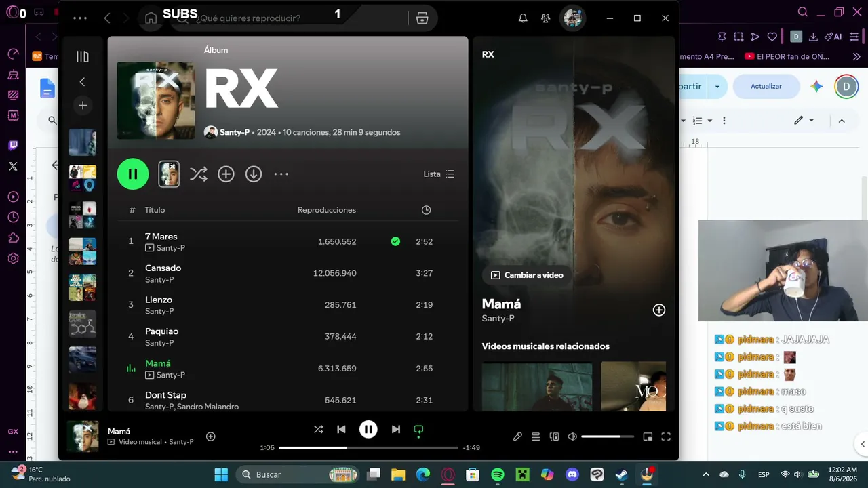
Task: Sort tracks by Título column
Action: tap(155, 210)
